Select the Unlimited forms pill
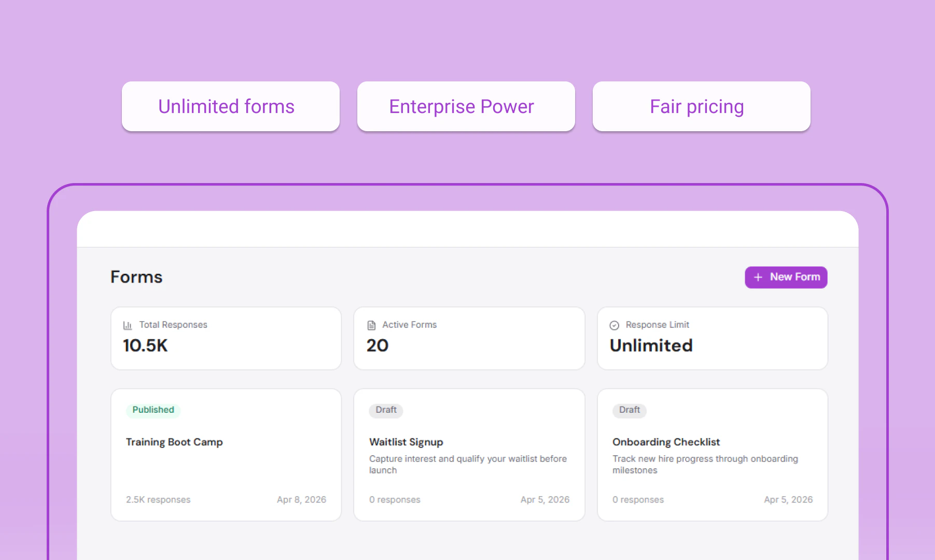This screenshot has height=560, width=935. 230,106
